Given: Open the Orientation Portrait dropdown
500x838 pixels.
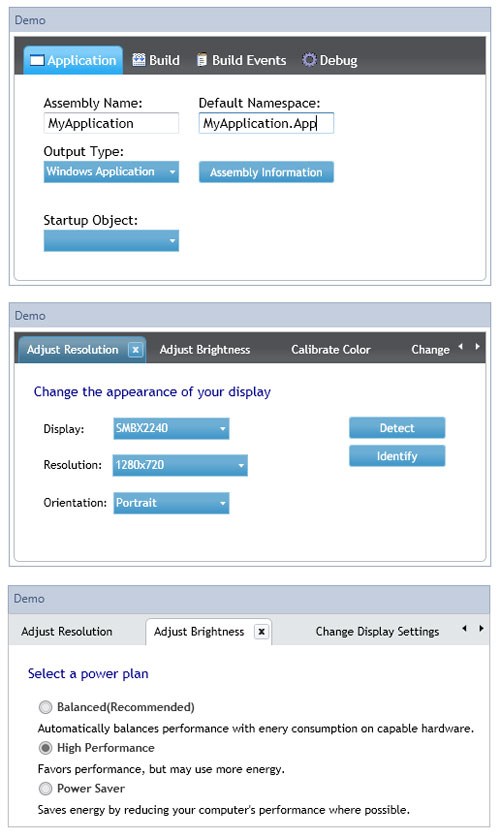Looking at the screenshot, I should pos(171,503).
